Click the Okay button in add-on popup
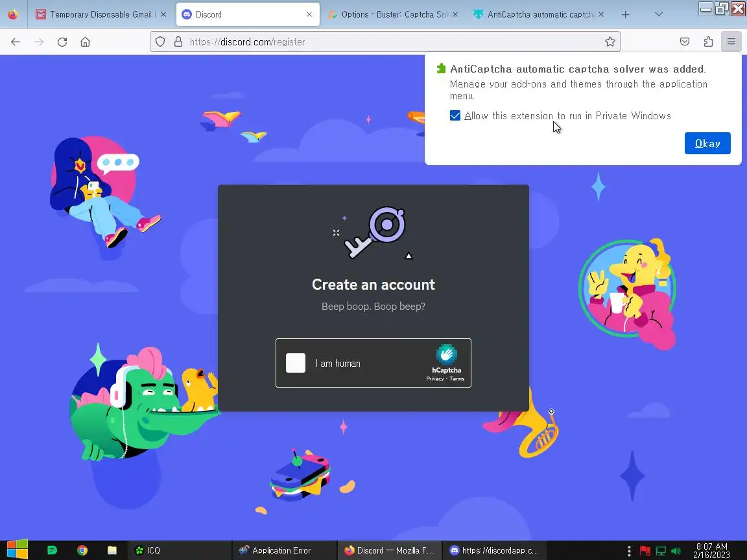The height and width of the screenshot is (560, 747). coord(707,143)
